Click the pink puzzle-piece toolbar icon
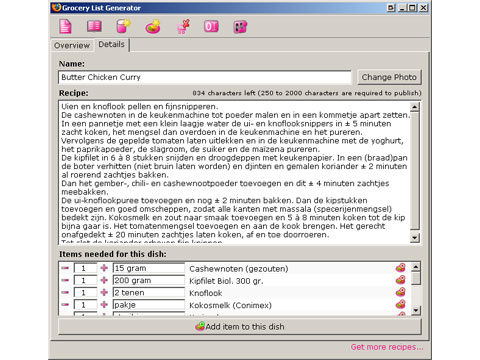480x360 pixels. pyautogui.click(x=240, y=27)
